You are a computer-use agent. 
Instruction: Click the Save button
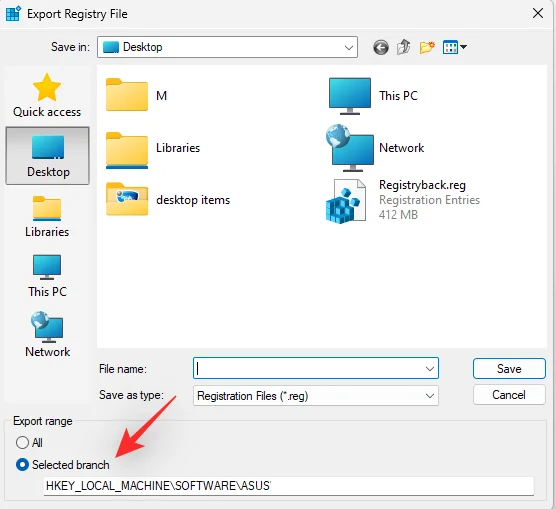(x=509, y=369)
